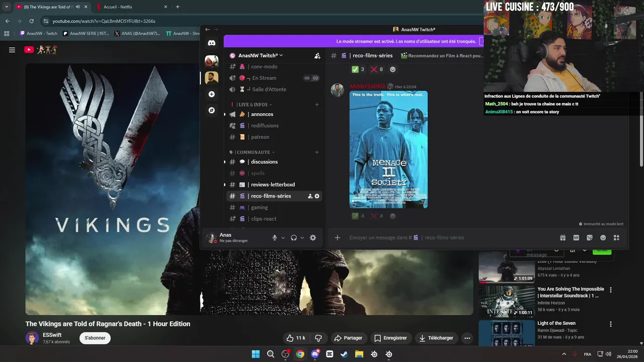Open AnasNW - Twitch bookmark
Image resolution: width=644 pixels, height=362 pixels.
39,34
